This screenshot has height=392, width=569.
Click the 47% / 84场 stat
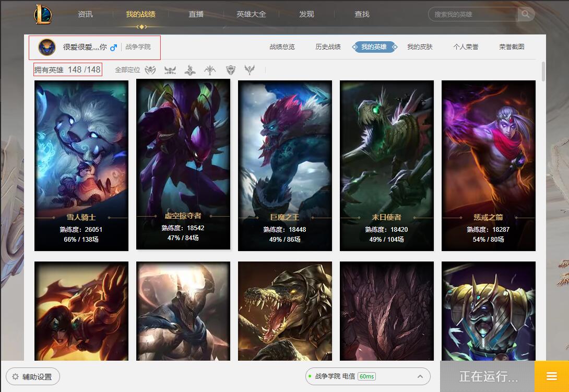pos(183,237)
